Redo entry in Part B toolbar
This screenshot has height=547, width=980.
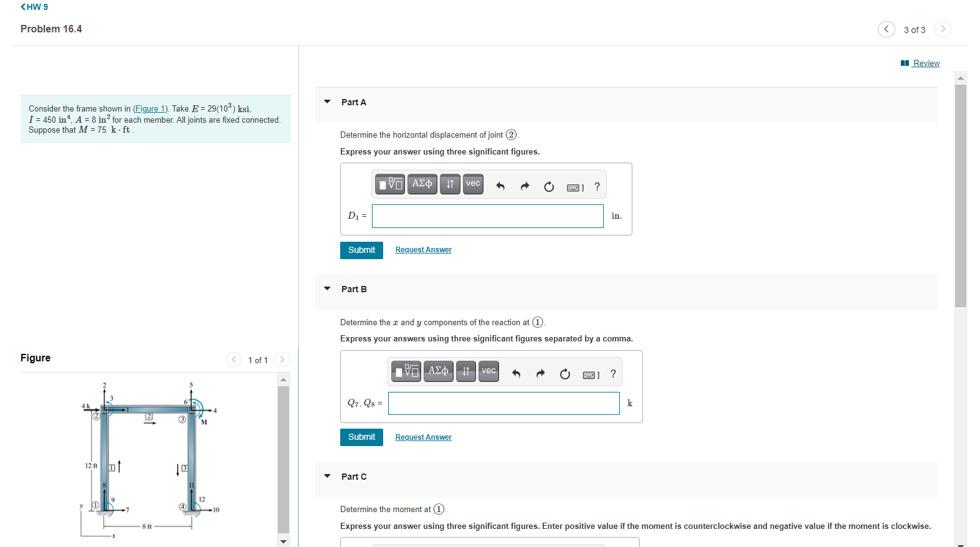tap(540, 374)
